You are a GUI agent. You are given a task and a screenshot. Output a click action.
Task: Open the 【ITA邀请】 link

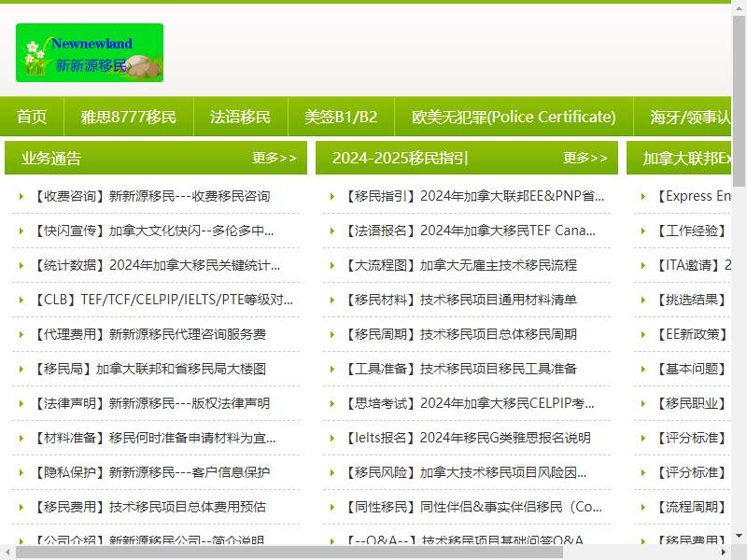(694, 265)
